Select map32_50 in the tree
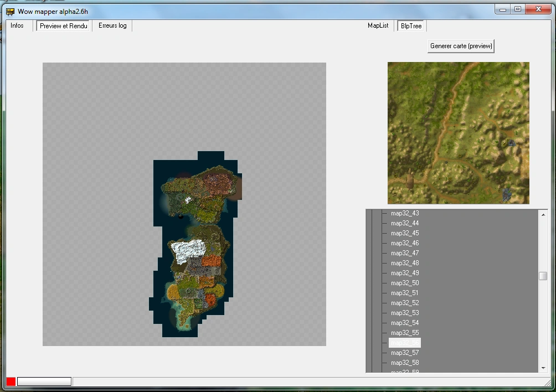The image size is (556, 392). [404, 283]
